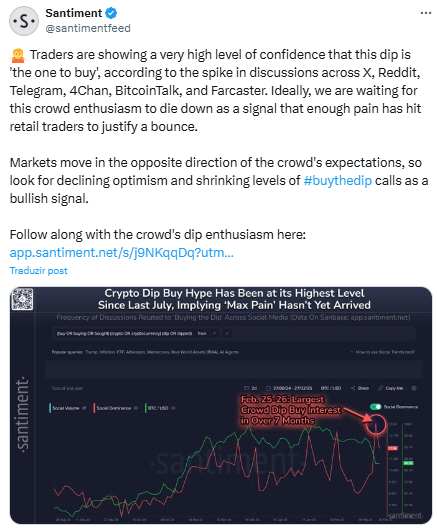This screenshot has width=437, height=528.
Task: Open the date range picker 27/08/24 - 27/02/25
Action: 289,388
